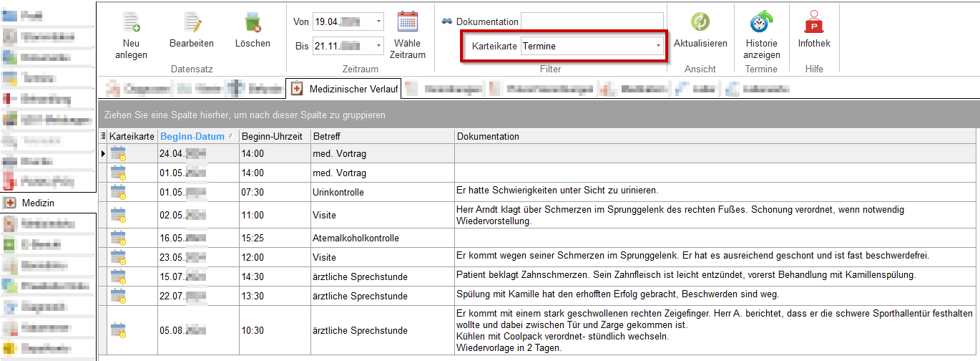Open the column chooser icon in the grid corner
The image size is (980, 361).
pos(103,136)
